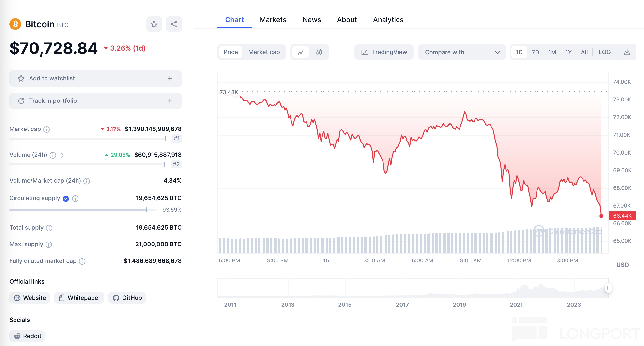Click the download chart data icon
Screen dimensions: 644x346
627,52
